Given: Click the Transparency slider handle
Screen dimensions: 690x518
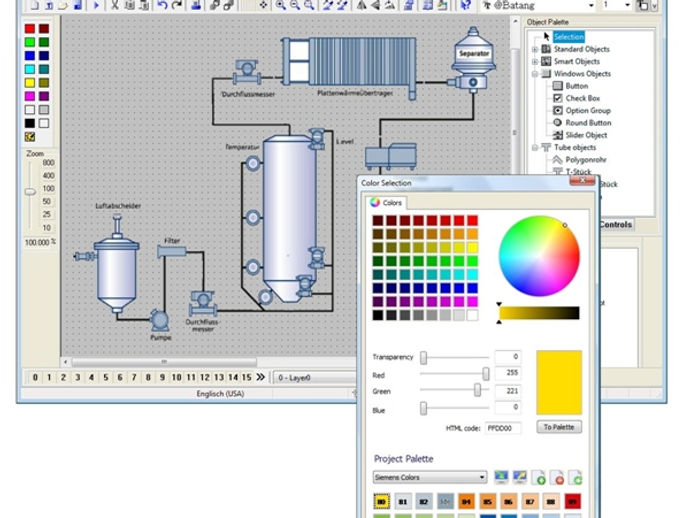Looking at the screenshot, I should click(423, 357).
